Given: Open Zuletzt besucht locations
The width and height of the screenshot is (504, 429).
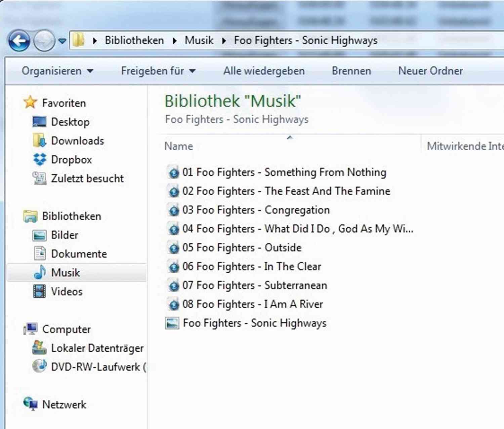Looking at the screenshot, I should 87,178.
